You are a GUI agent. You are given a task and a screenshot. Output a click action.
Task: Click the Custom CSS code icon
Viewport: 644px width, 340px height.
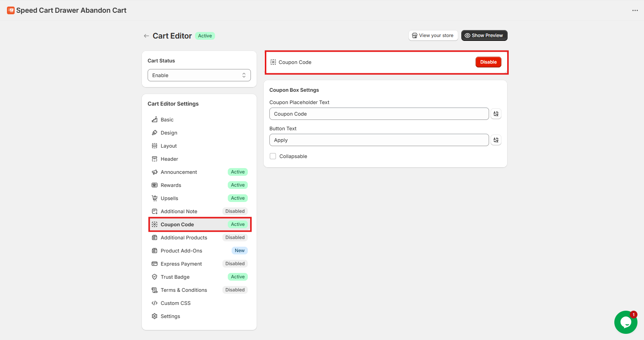point(155,303)
